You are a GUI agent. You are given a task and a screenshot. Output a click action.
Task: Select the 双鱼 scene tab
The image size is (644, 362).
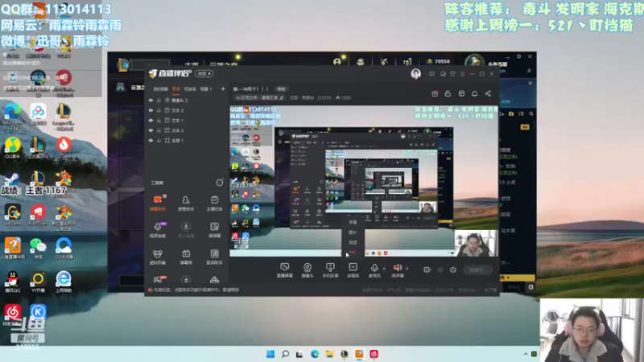(176, 88)
